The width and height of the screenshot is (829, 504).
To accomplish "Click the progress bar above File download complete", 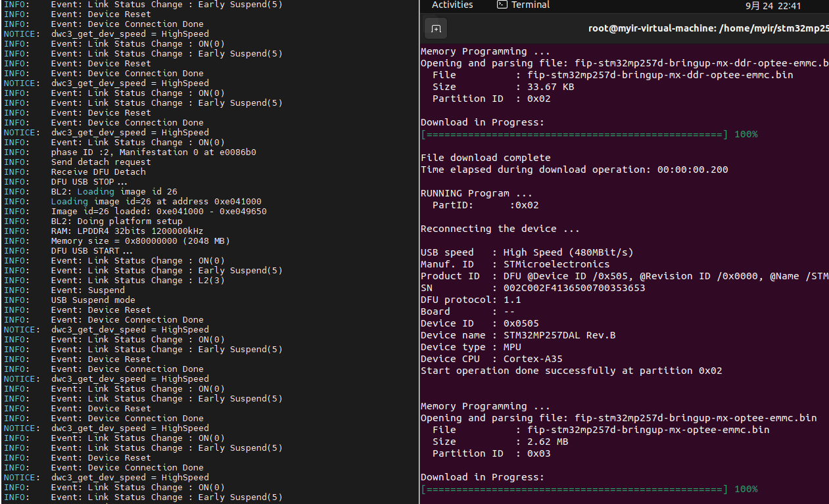I will pyautogui.click(x=574, y=134).
